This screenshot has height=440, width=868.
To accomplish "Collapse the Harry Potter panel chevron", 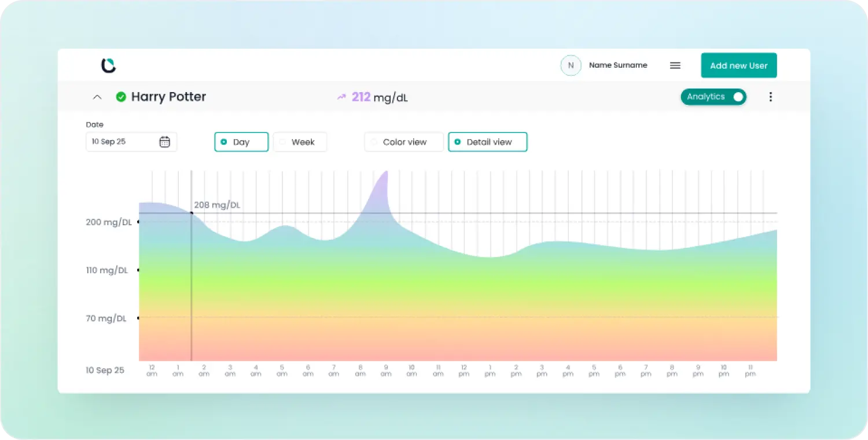I will (97, 97).
